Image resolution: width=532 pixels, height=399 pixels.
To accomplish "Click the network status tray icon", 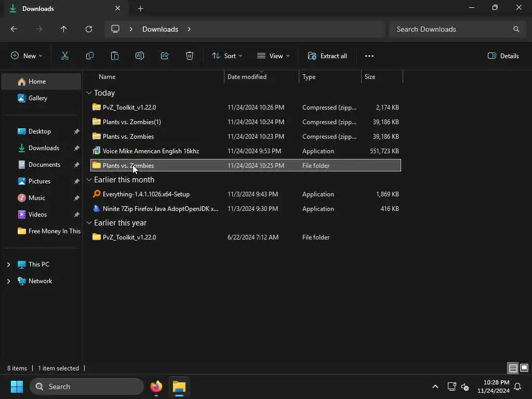I will [x=451, y=387].
